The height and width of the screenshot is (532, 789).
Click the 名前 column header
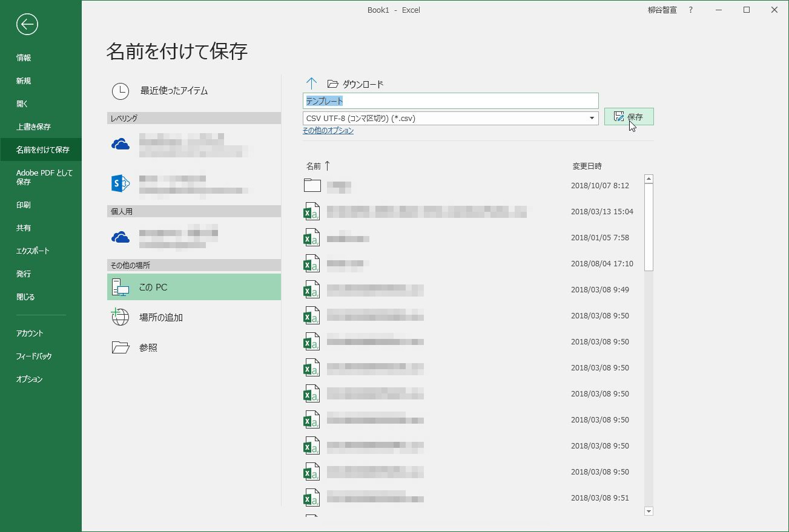314,166
